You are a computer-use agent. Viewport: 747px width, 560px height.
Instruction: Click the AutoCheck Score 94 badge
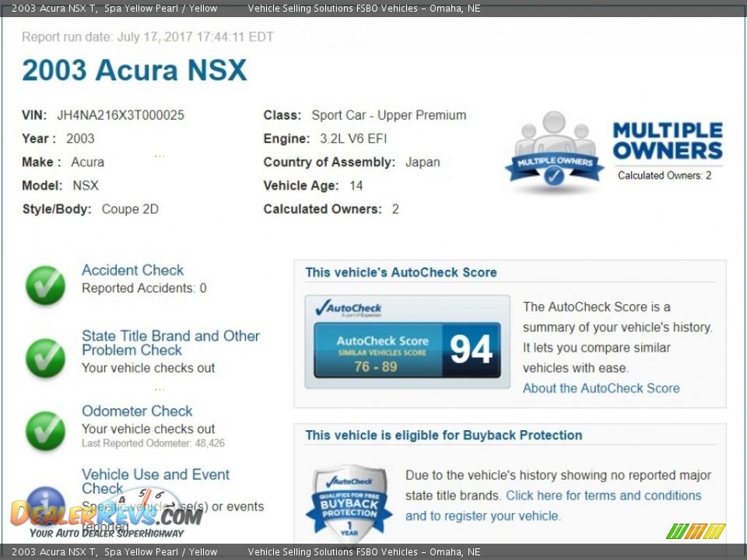pos(407,350)
